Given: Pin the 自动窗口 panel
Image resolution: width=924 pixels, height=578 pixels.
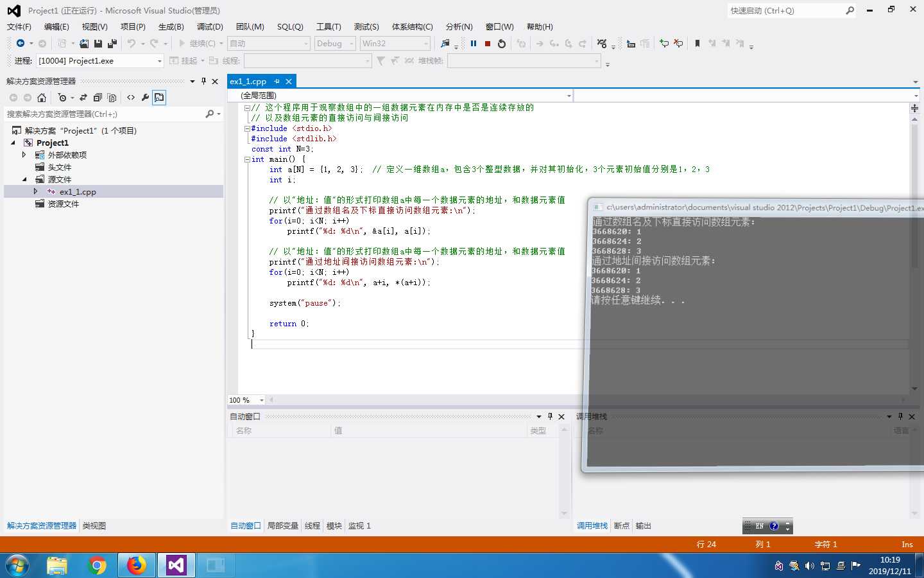Looking at the screenshot, I should click(x=550, y=416).
